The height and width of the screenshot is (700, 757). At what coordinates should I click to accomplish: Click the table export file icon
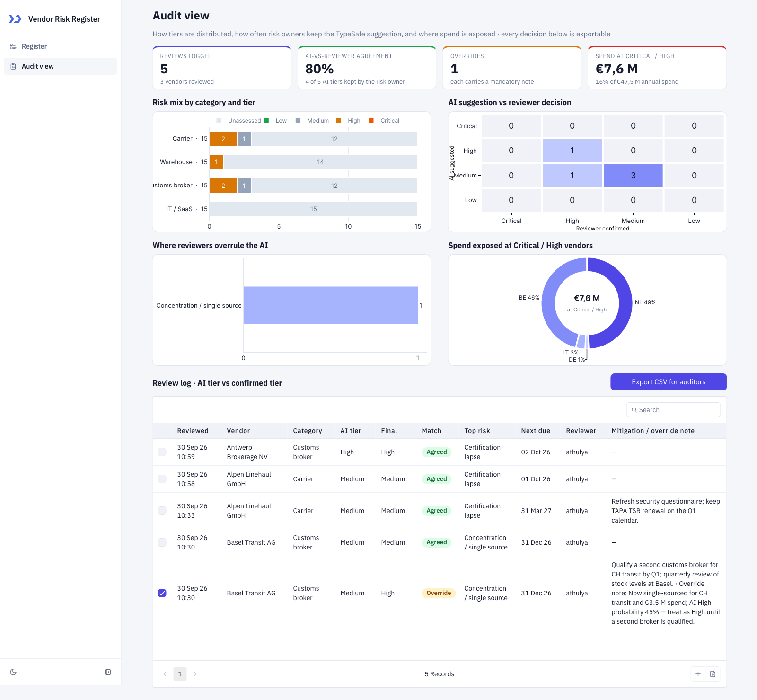(x=713, y=674)
